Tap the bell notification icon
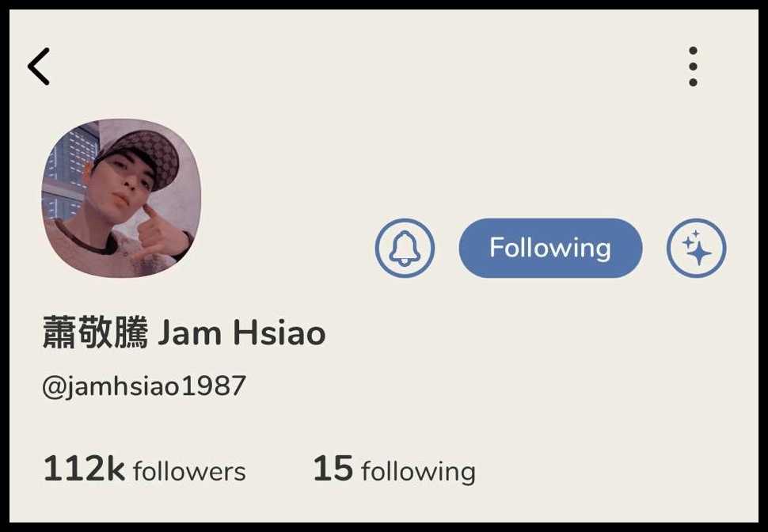Screen dimensions: 768x532 click(405, 248)
